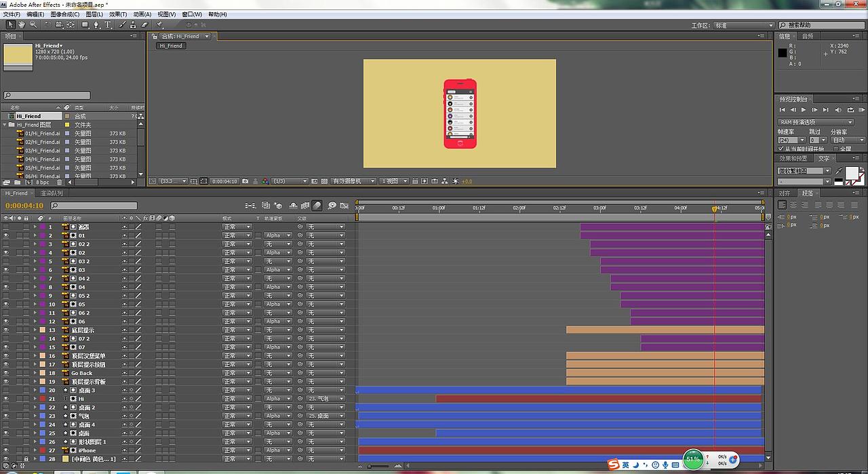Select the Selection arrow tool
This screenshot has height=474, width=868.
(x=10, y=24)
